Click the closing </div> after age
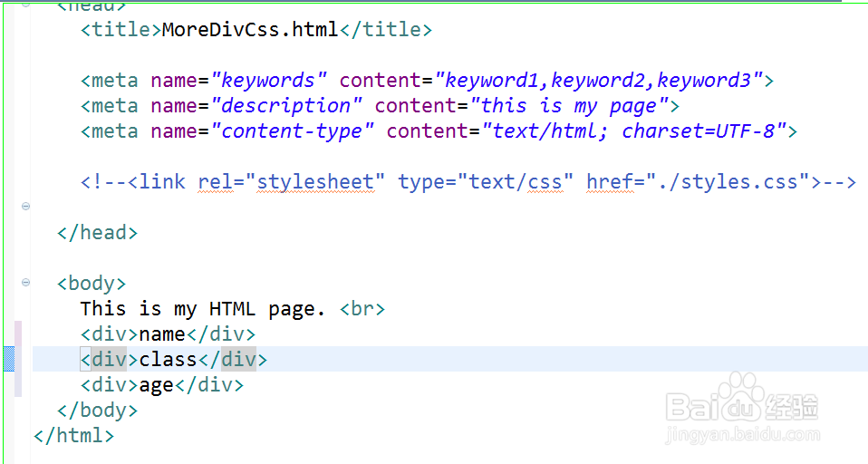 (x=209, y=385)
